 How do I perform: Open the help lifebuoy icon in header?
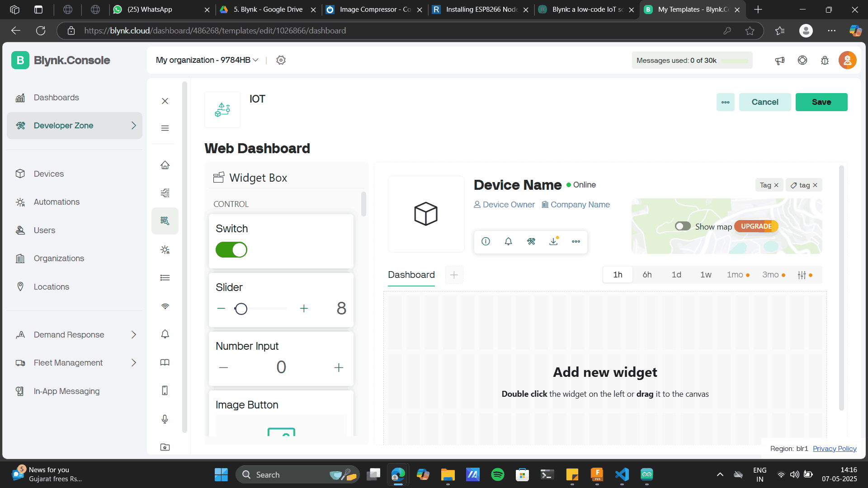click(802, 60)
